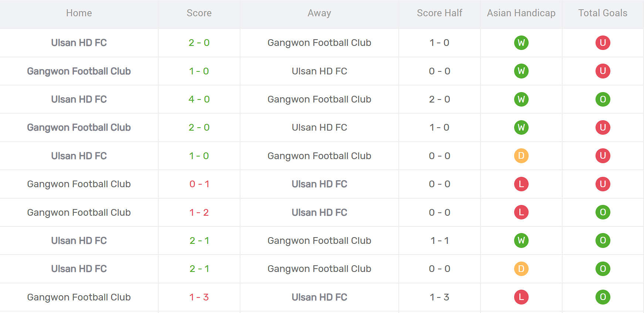Image resolution: width=644 pixels, height=313 pixels.
Task: Click the W badge in the first row
Action: coord(521,43)
